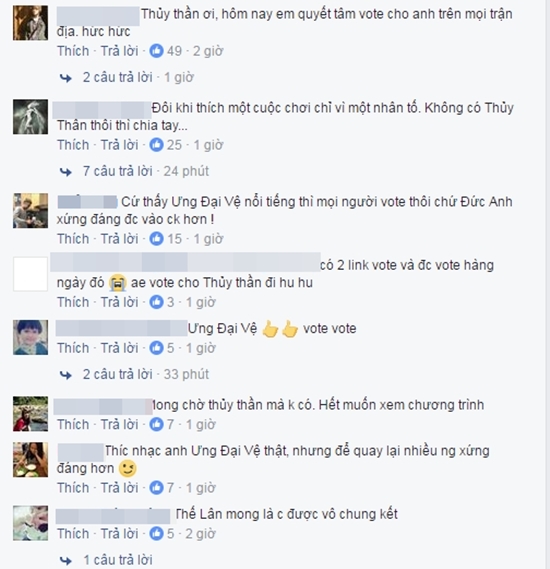Click the like-count thumbs icon showing 49
This screenshot has height=569, width=550.
click(x=157, y=51)
